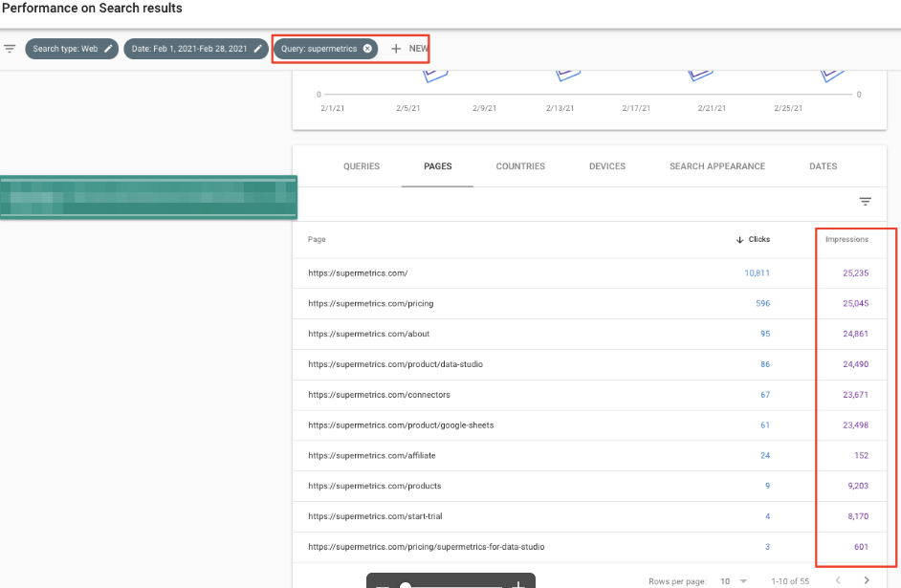
Task: Edit the Search type: Web chip
Action: (x=108, y=49)
